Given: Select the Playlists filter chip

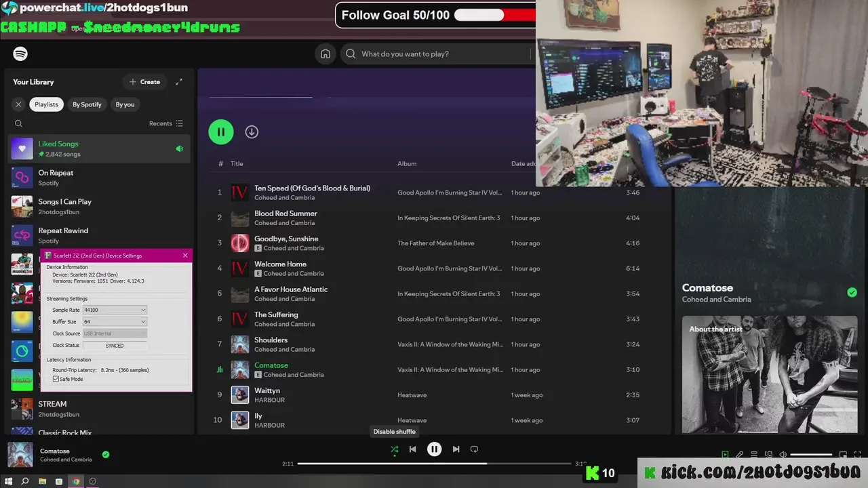Looking at the screenshot, I should click(47, 104).
